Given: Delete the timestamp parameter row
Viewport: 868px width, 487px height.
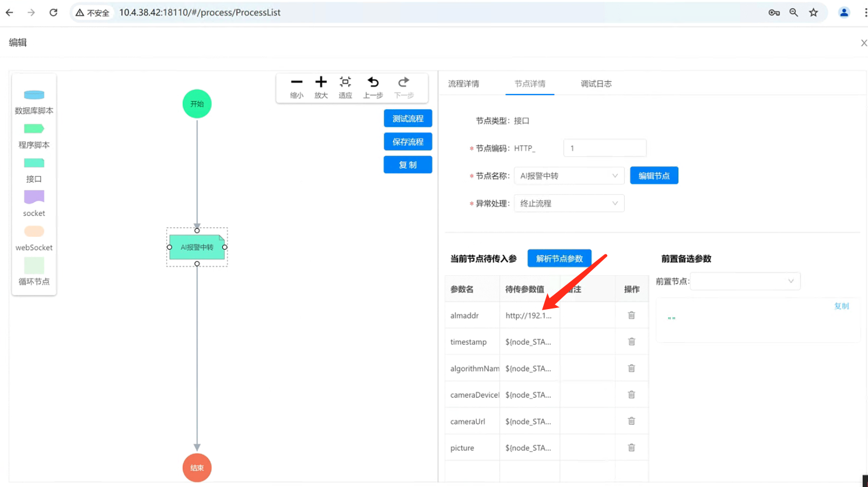Looking at the screenshot, I should tap(631, 342).
